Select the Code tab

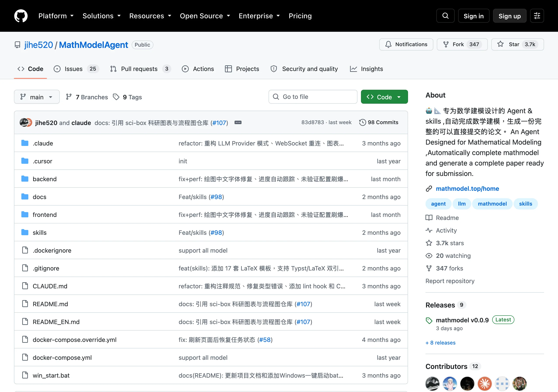(x=30, y=69)
